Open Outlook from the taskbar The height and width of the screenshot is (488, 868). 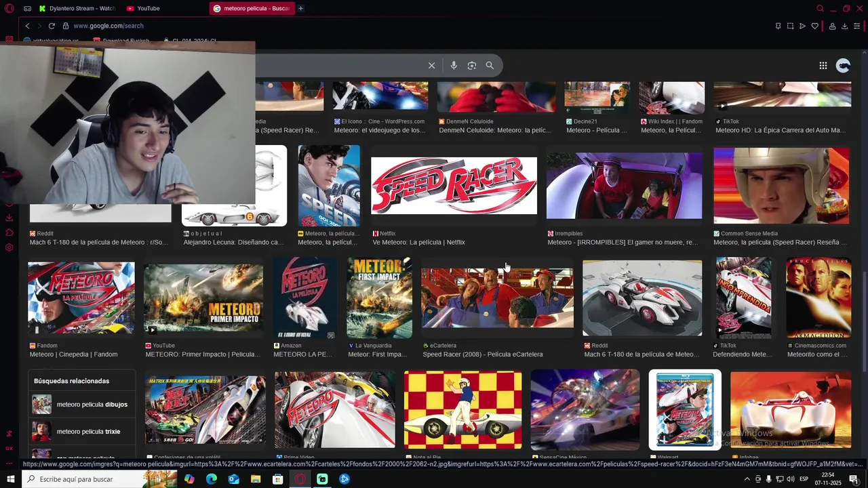(x=233, y=479)
